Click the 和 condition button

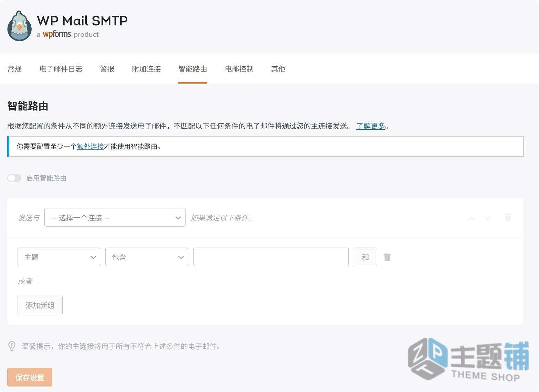pyautogui.click(x=366, y=257)
